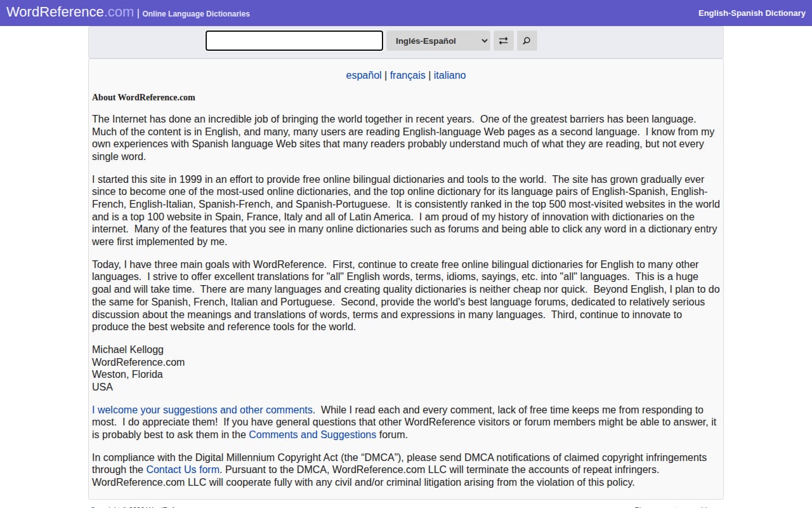The image size is (812, 508).
Task: Open the WordReference.com home logo
Action: [70, 12]
